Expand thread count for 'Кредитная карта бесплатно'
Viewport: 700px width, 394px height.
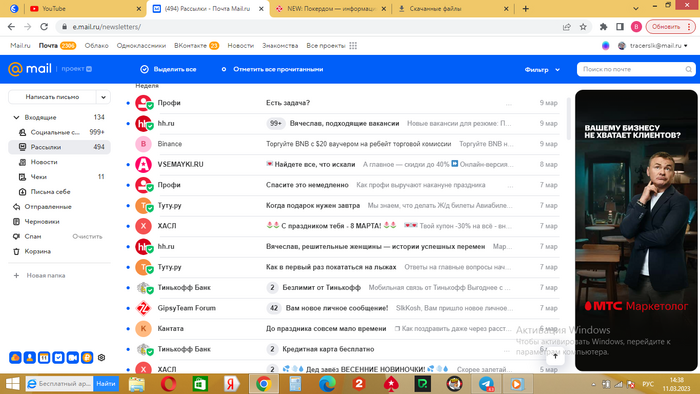coord(272,349)
